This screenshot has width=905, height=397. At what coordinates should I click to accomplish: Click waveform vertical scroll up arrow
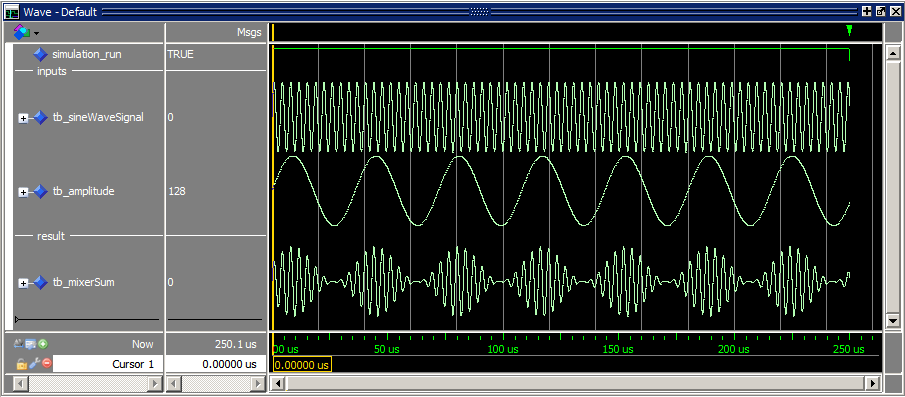(893, 54)
